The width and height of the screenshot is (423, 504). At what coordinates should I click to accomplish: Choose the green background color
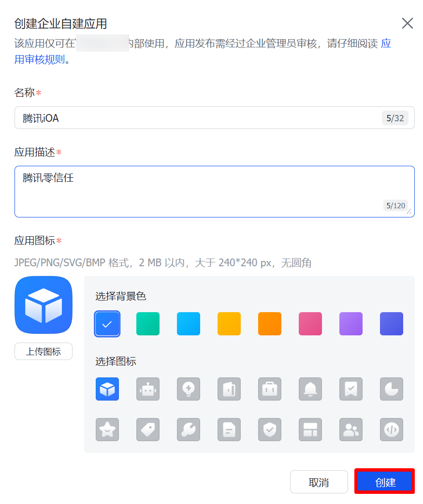(147, 324)
